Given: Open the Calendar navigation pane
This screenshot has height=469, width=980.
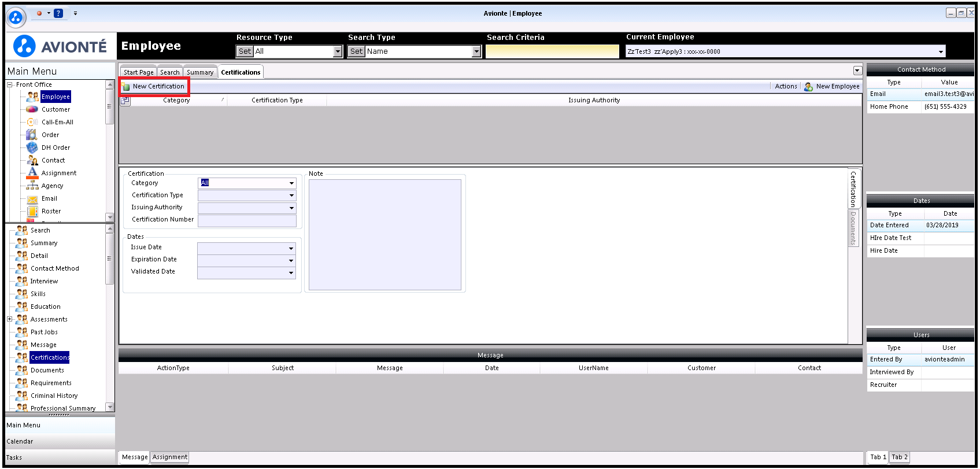Looking at the screenshot, I should (60, 441).
